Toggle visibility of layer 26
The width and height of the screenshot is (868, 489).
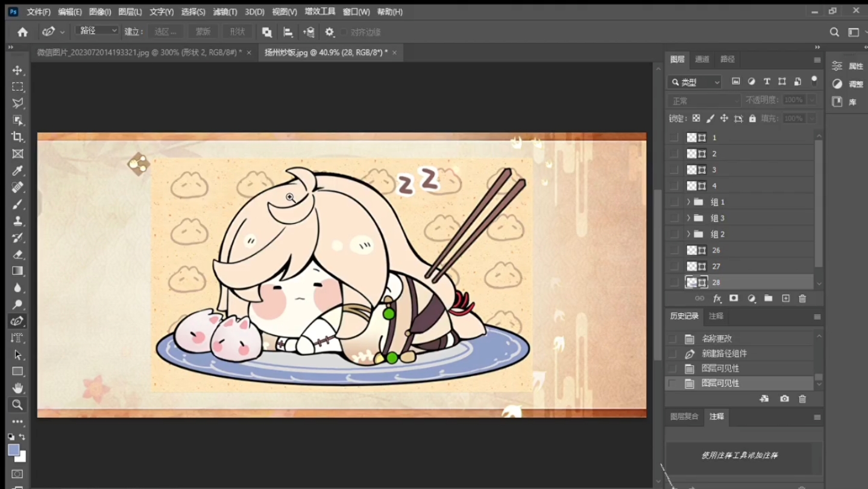coord(674,250)
